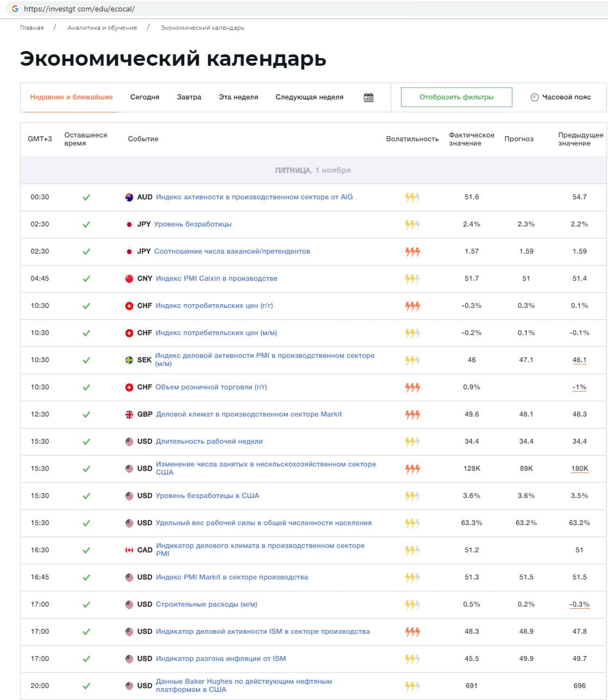Click red volatility icon for nonfarm payrolls row

coord(412,469)
